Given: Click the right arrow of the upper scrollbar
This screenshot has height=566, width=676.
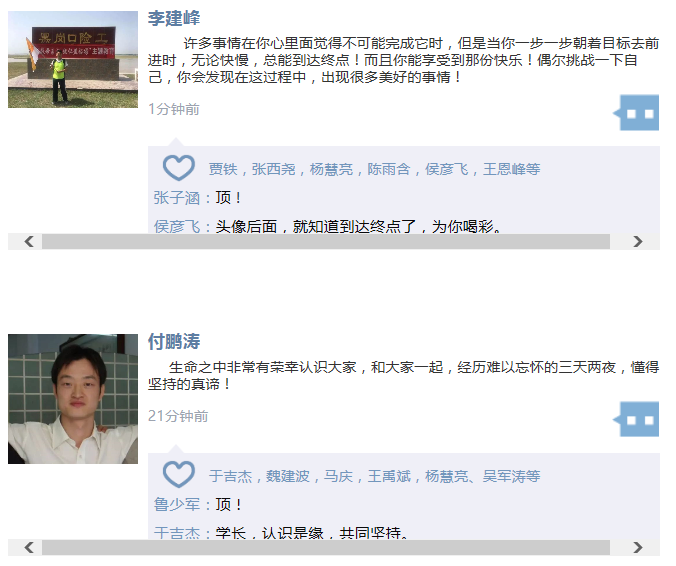Looking at the screenshot, I should (638, 242).
